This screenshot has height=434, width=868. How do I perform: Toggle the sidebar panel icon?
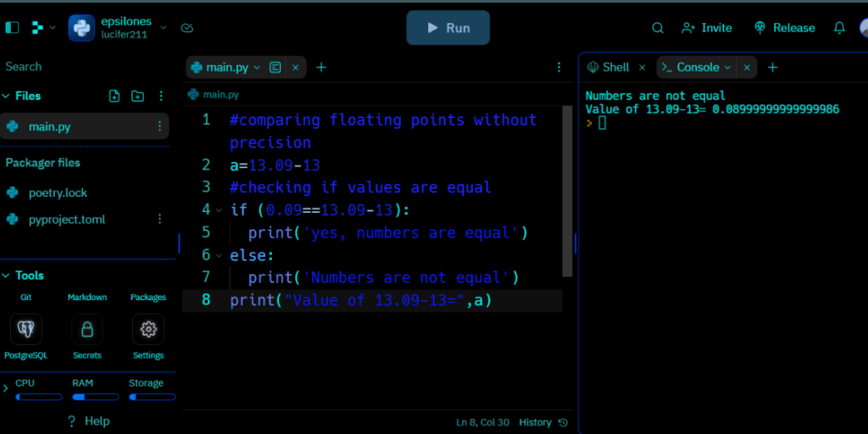[x=12, y=27]
